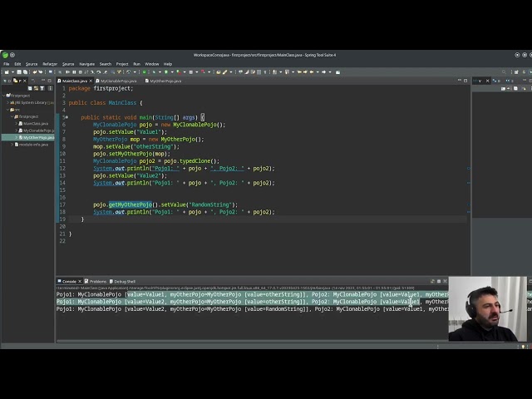Click the console horizontal scrollbar
The image size is (532, 399).
coord(252,342)
